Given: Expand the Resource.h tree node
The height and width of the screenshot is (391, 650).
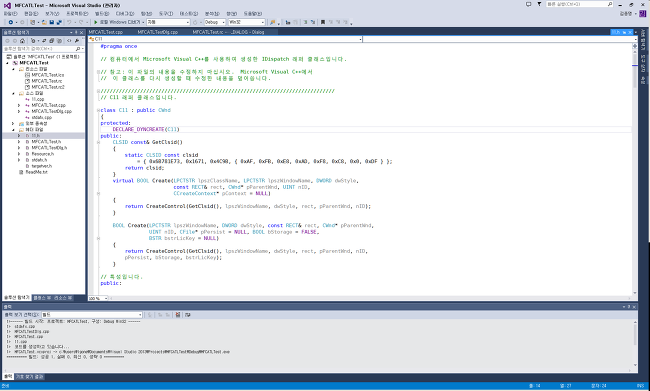Looking at the screenshot, I should click(x=19, y=154).
